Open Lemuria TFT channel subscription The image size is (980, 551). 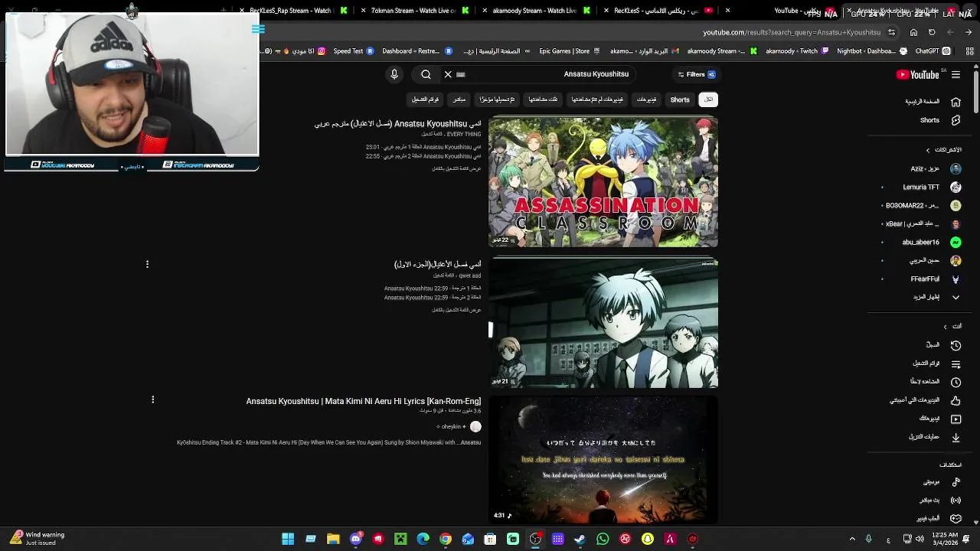930,187
